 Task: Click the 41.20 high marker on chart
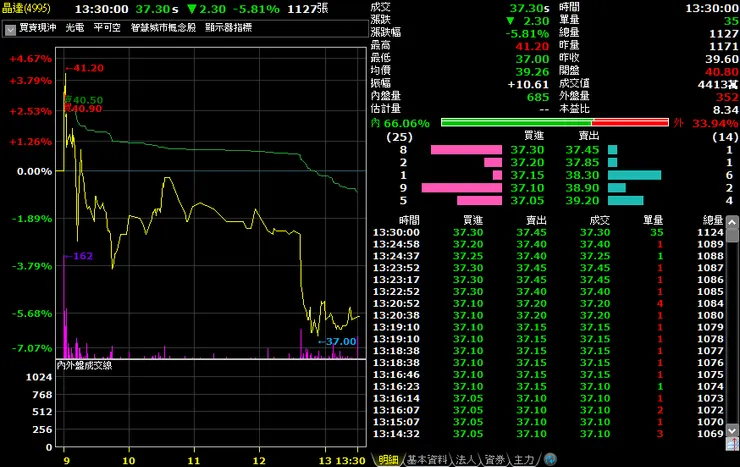pos(84,68)
